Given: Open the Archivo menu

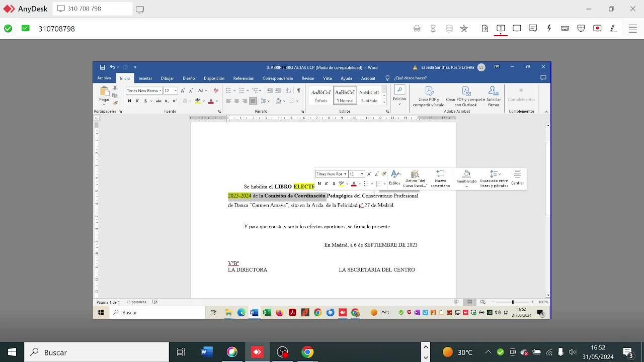Looking at the screenshot, I should tap(104, 78).
